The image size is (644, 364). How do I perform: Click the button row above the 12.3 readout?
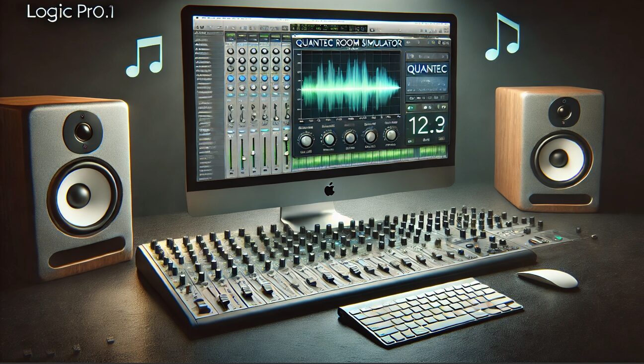(427, 107)
